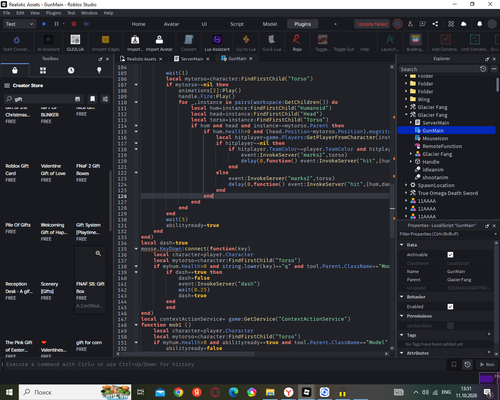Open the Smooth Edges plugin

click(x=105, y=43)
